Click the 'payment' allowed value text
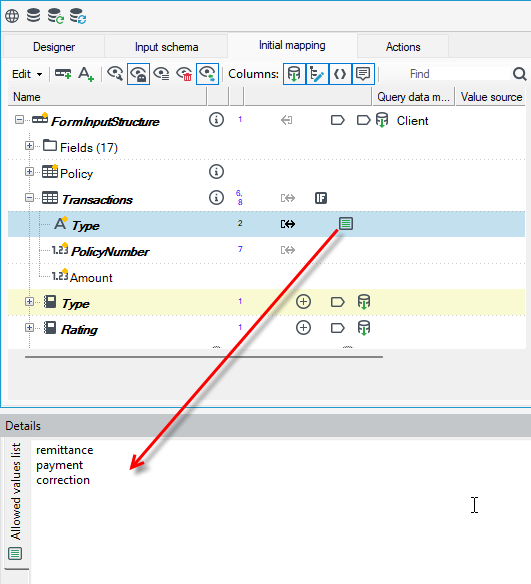Viewport: 531px width, 584px height. [59, 465]
